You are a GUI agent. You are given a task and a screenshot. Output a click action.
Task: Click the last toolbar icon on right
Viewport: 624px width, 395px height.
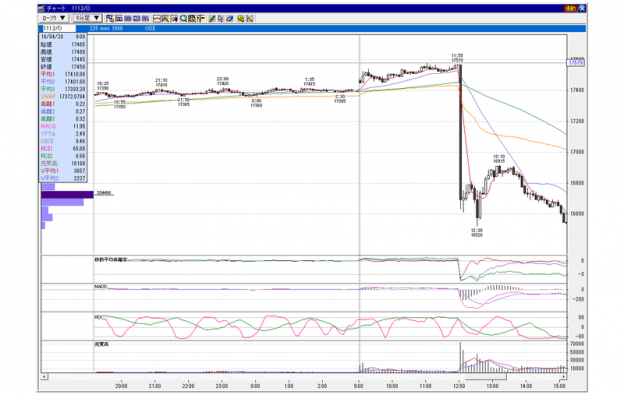[x=250, y=18]
